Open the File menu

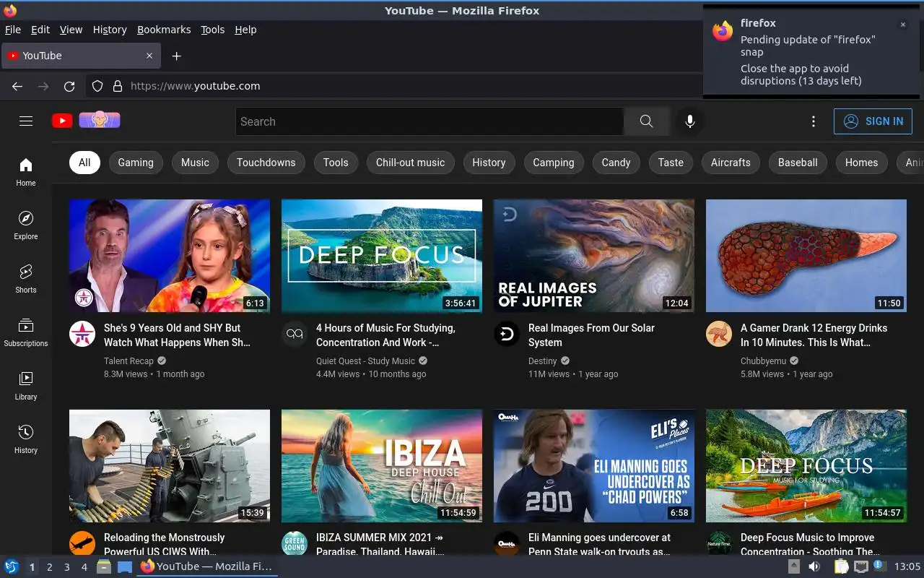click(13, 30)
